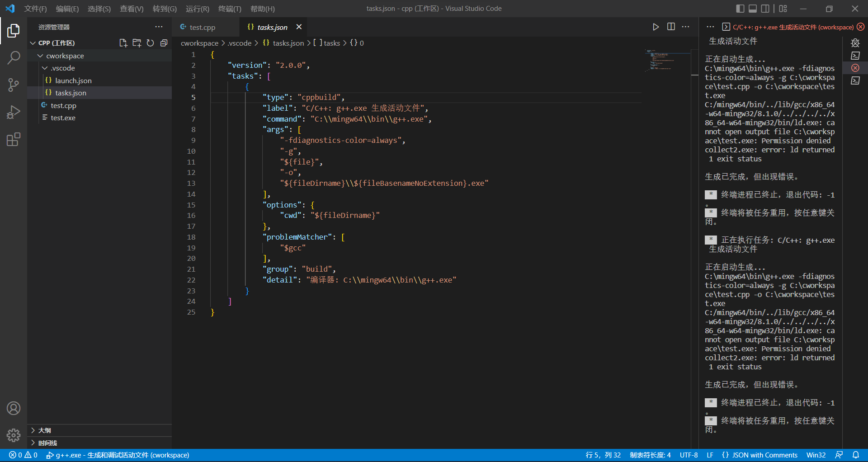The image size is (868, 462).
Task: Open explorer panel more actions ellipsis
Action: [159, 27]
